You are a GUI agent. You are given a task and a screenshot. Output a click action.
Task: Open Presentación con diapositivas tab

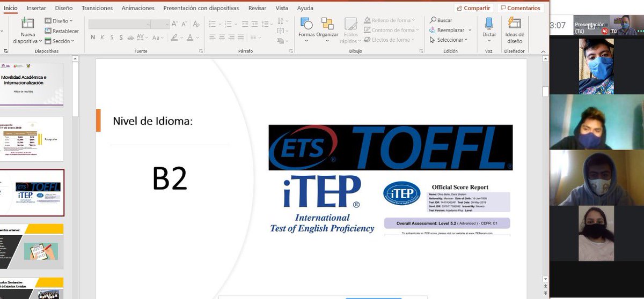click(202, 8)
